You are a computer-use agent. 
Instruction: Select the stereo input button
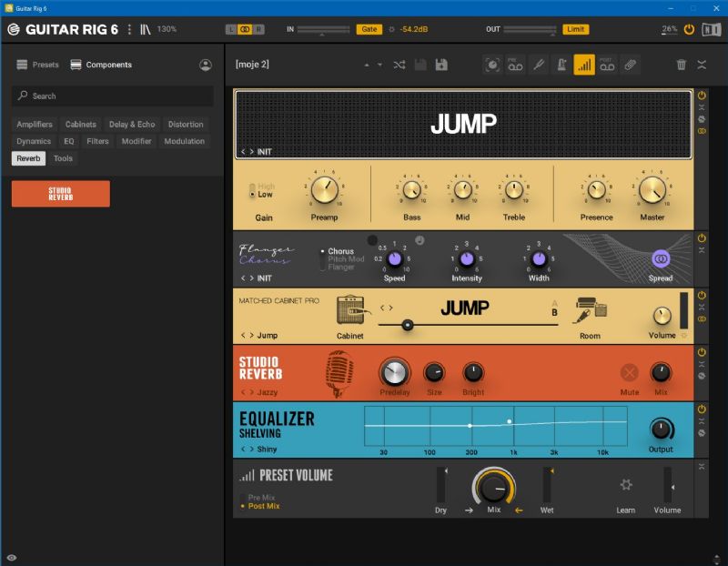pos(245,29)
